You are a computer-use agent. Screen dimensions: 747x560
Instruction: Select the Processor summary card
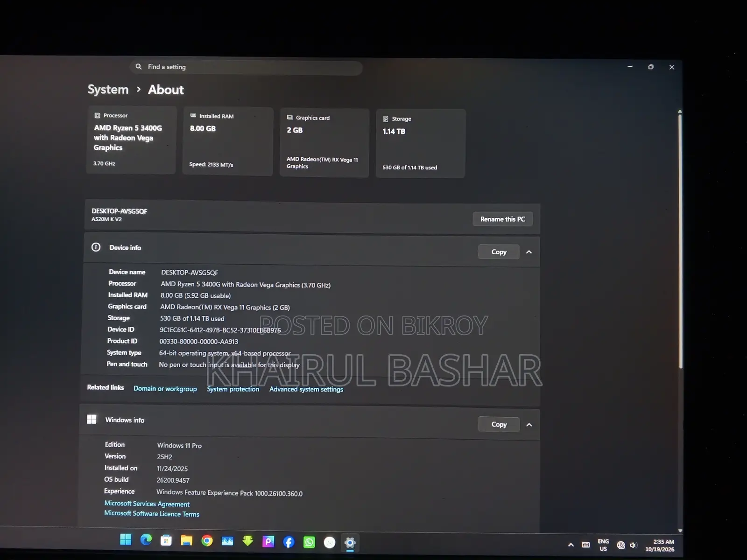pos(131,140)
